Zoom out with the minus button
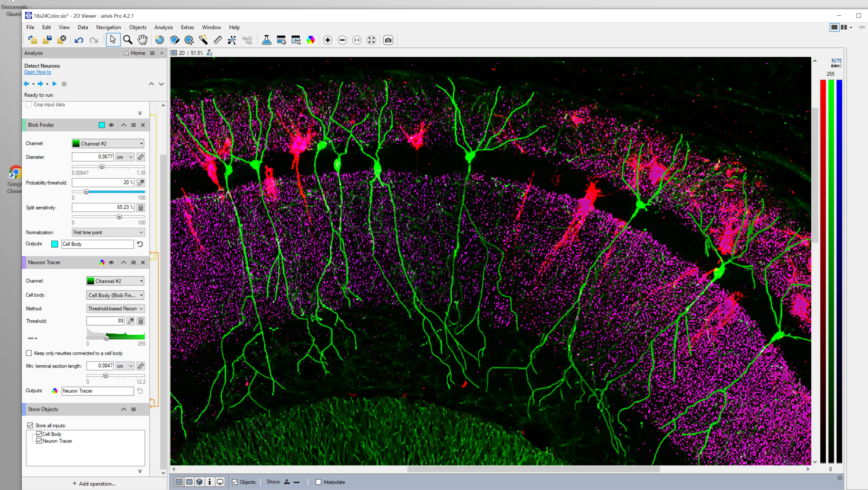 point(342,40)
